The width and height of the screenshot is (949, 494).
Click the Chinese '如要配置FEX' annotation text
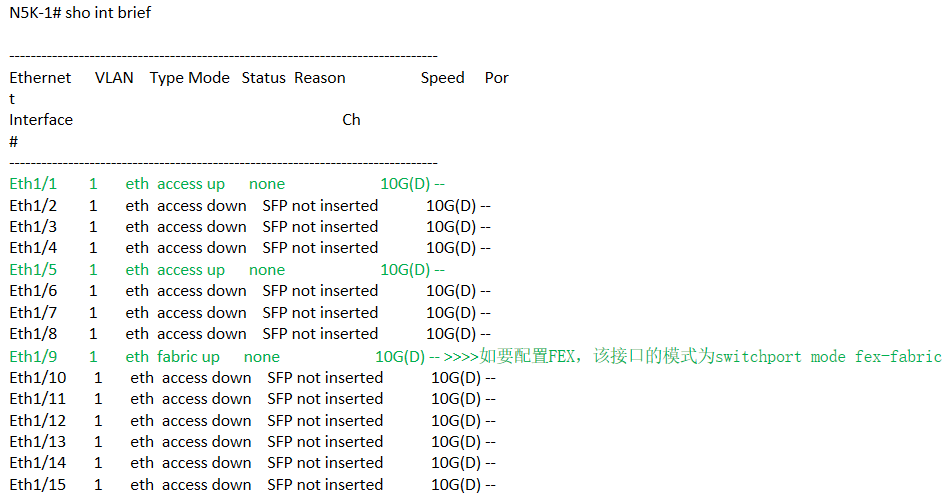[x=527, y=357]
